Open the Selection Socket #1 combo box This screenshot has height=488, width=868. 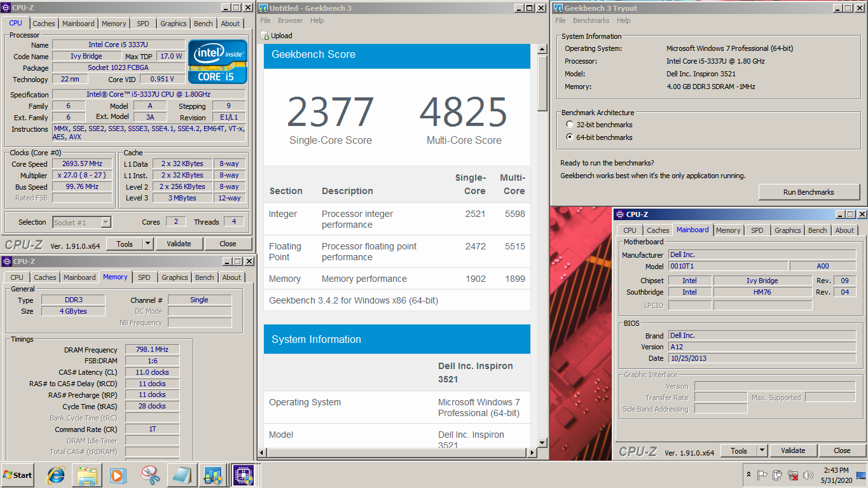point(82,222)
